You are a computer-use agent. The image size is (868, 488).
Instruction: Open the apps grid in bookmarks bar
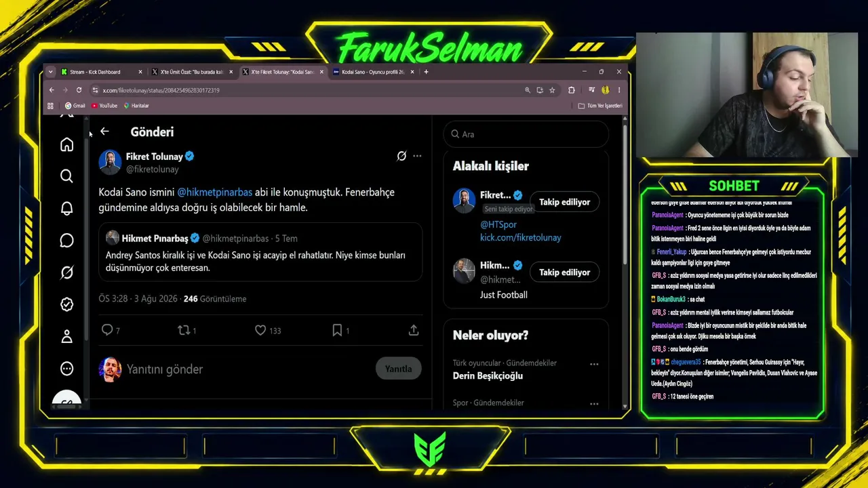(x=50, y=106)
